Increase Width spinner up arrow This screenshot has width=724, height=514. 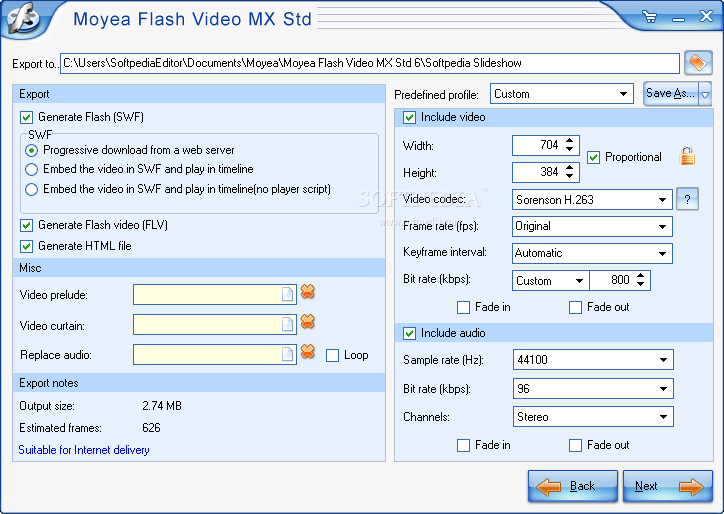[569, 140]
